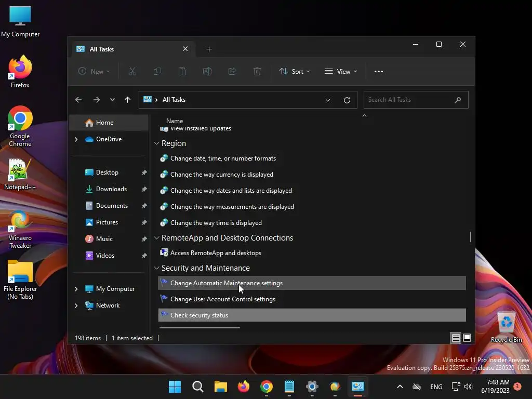Collapse RemoteApp and Desktop Connections group
The width and height of the screenshot is (532, 399).
156,238
